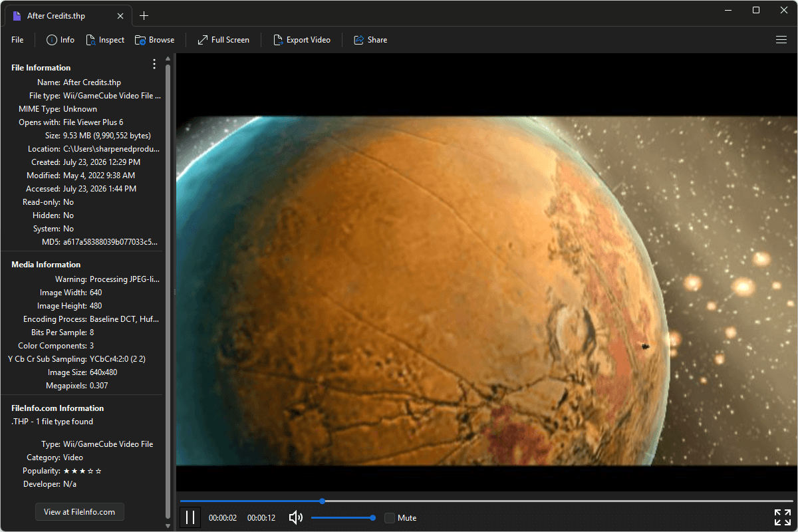Maximize the File Viewer window
This screenshot has height=532, width=798.
coord(756,10)
